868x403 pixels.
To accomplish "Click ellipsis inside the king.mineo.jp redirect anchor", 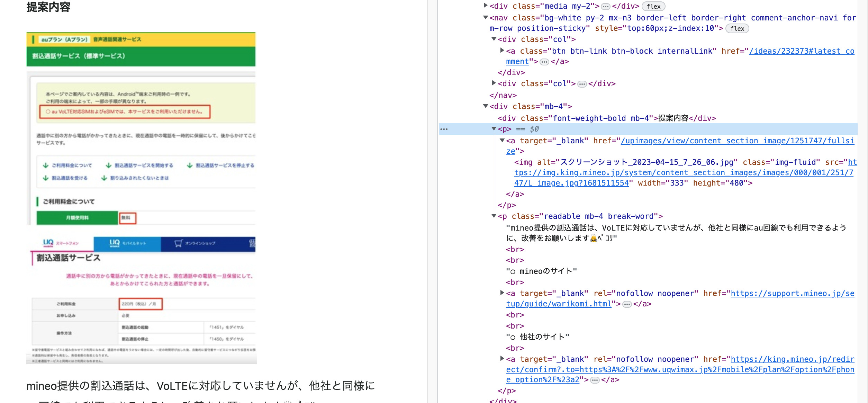I will point(595,380).
